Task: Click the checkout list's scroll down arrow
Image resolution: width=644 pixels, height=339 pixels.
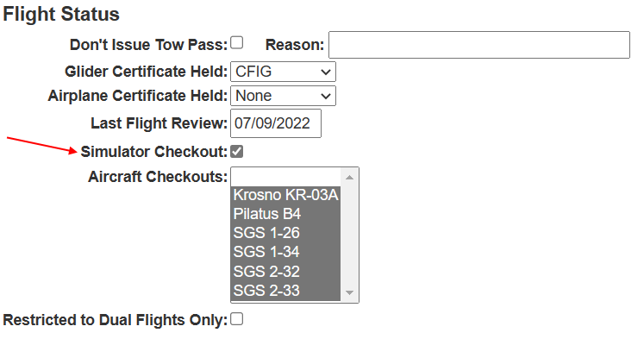Action: 349,292
